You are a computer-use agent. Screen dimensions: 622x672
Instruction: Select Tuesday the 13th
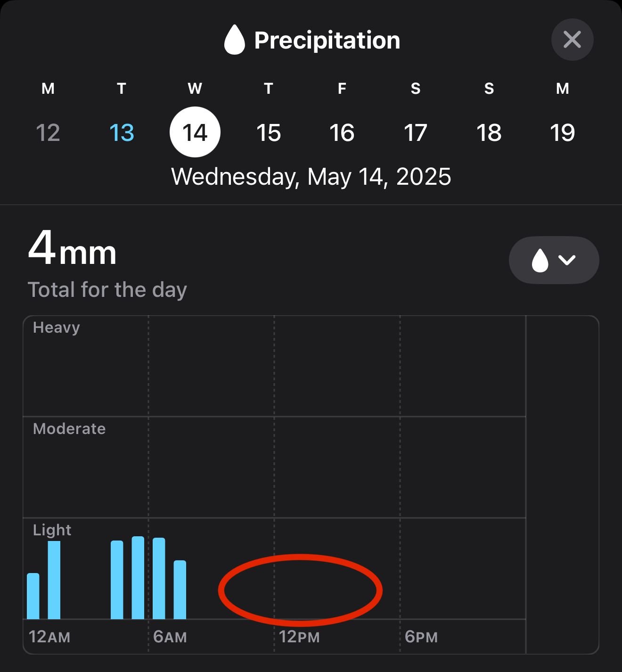pyautogui.click(x=122, y=132)
